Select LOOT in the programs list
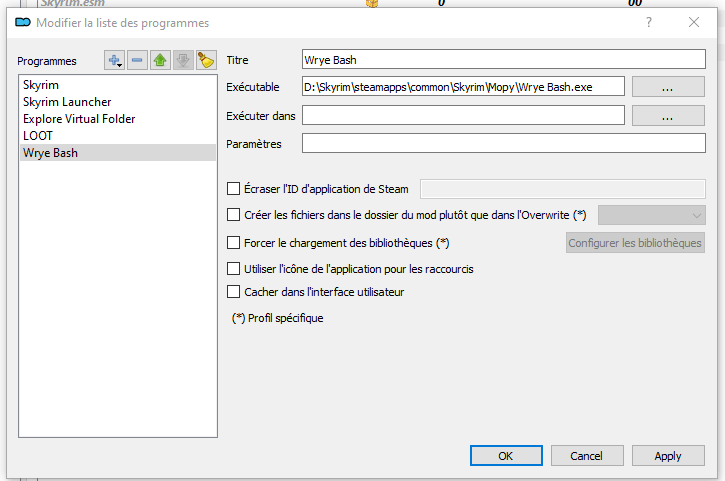 pyautogui.click(x=117, y=136)
